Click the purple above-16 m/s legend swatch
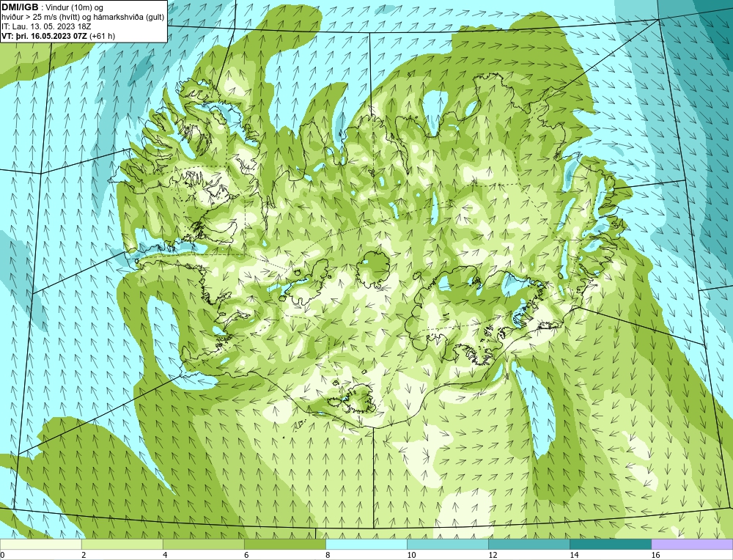 pos(692,545)
